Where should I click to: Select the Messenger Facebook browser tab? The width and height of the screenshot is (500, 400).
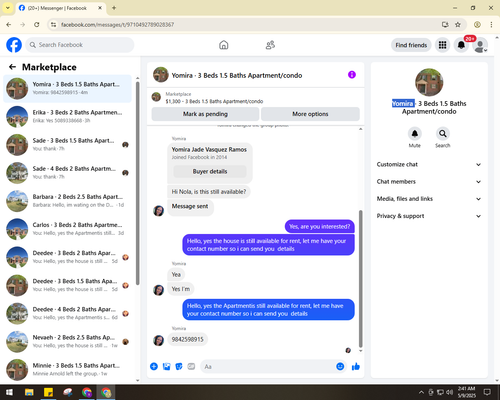pos(61,8)
